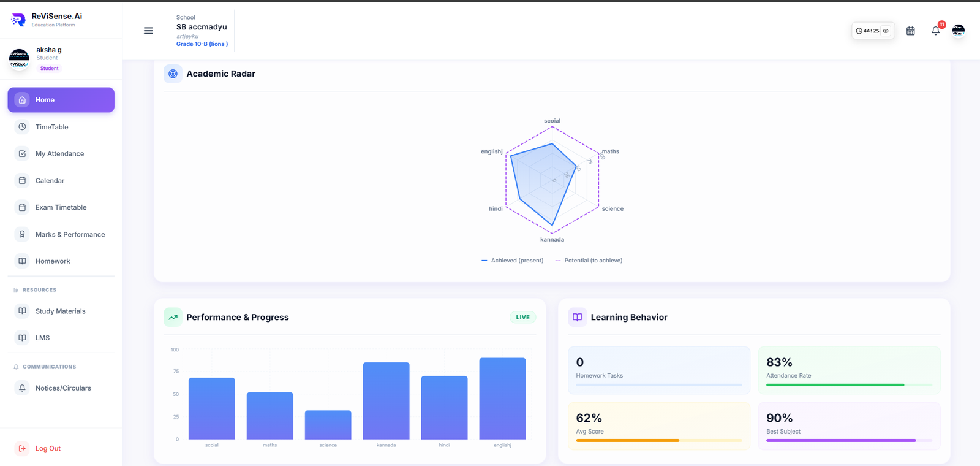The image size is (980, 466).
Task: Click the purple Student badge
Action: 50,68
